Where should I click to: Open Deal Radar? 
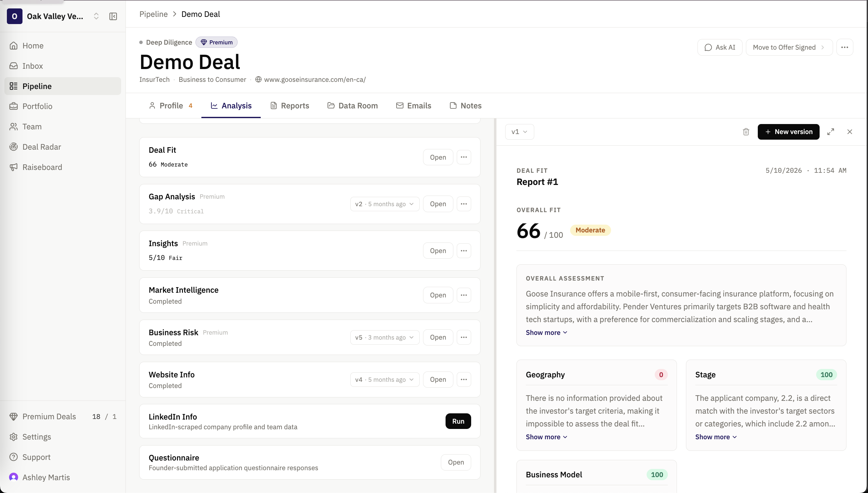tap(63, 147)
